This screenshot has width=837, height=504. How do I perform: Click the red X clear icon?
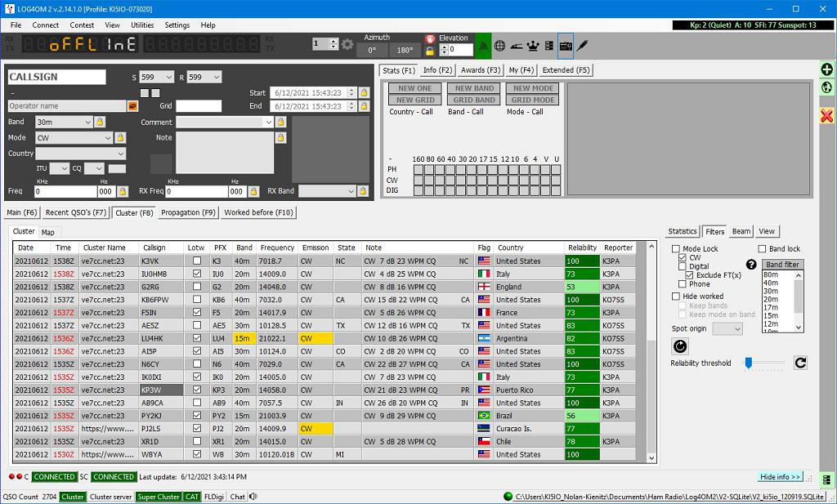[827, 115]
